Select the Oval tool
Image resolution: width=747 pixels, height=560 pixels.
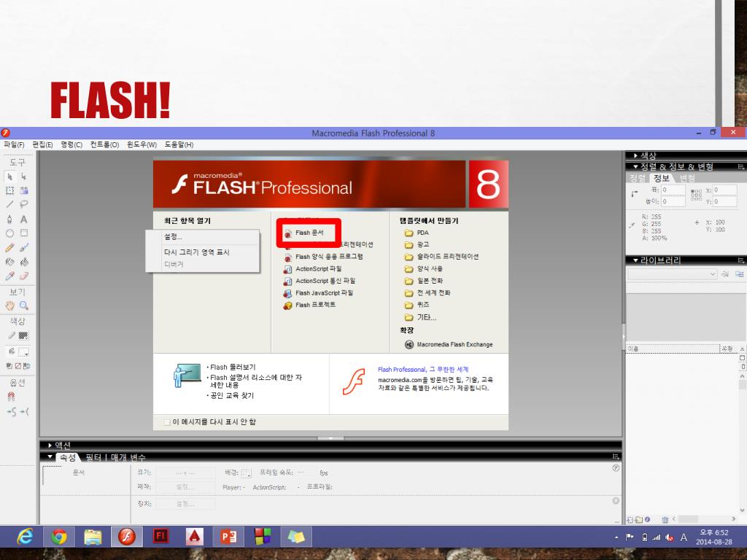tap(9, 233)
